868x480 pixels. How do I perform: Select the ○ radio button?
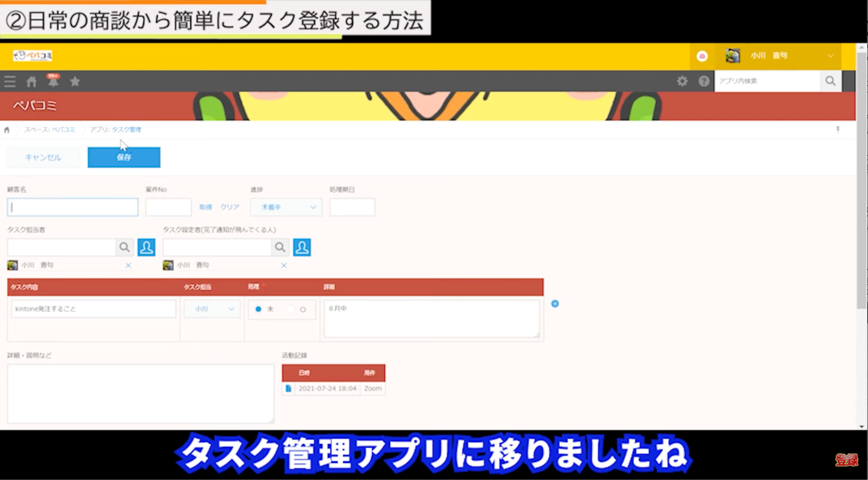click(x=303, y=309)
